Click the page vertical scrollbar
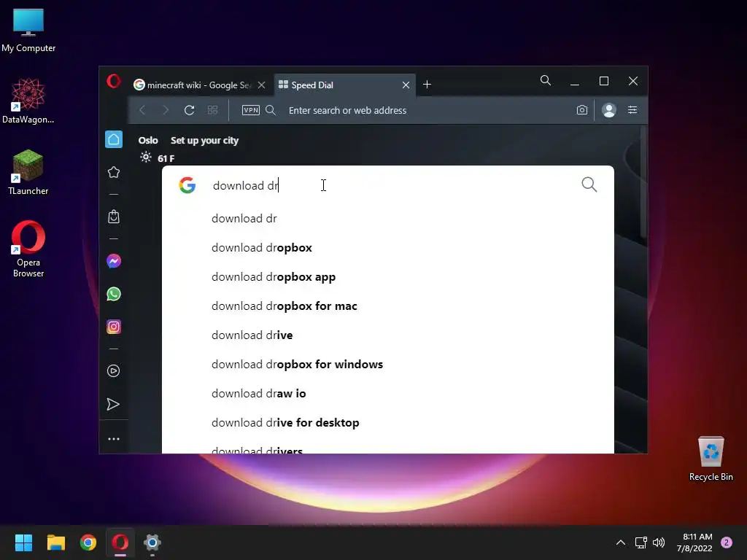This screenshot has height=560, width=747. 643,181
